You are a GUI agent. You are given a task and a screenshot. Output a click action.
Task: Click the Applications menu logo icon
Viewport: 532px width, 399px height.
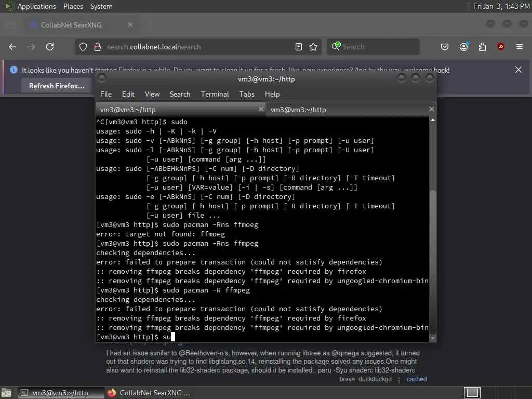coord(9,6)
